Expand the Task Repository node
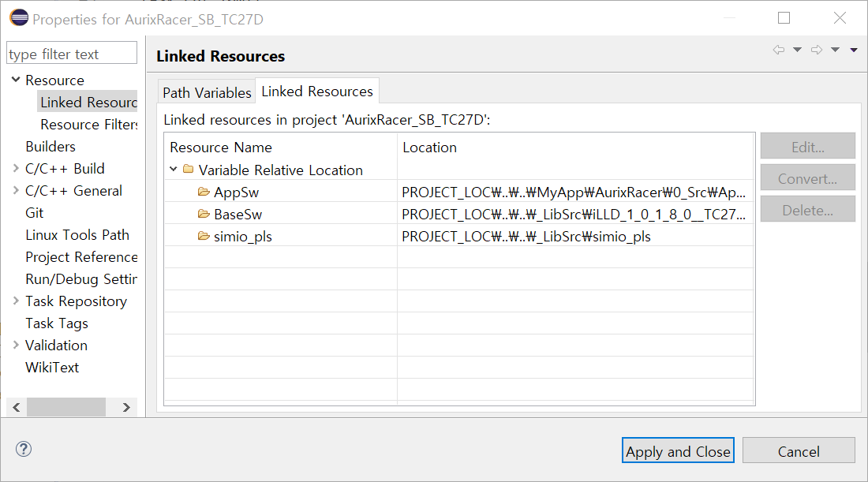 click(x=16, y=301)
